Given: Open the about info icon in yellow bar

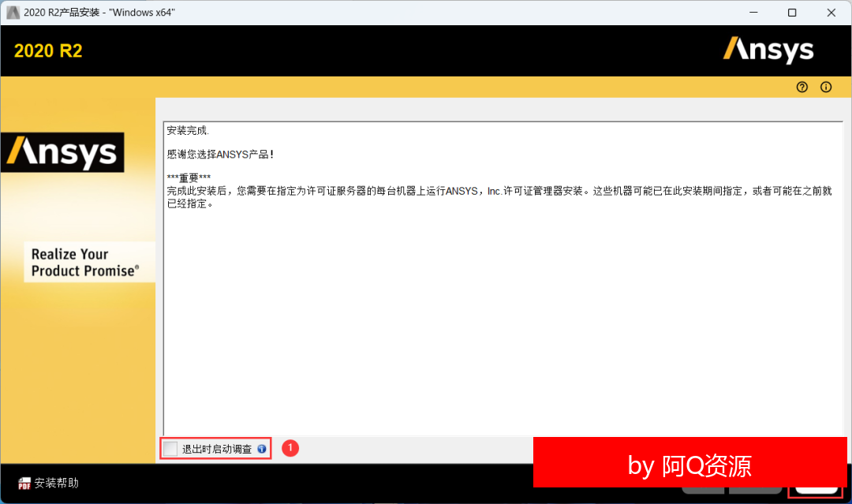Looking at the screenshot, I should (826, 87).
